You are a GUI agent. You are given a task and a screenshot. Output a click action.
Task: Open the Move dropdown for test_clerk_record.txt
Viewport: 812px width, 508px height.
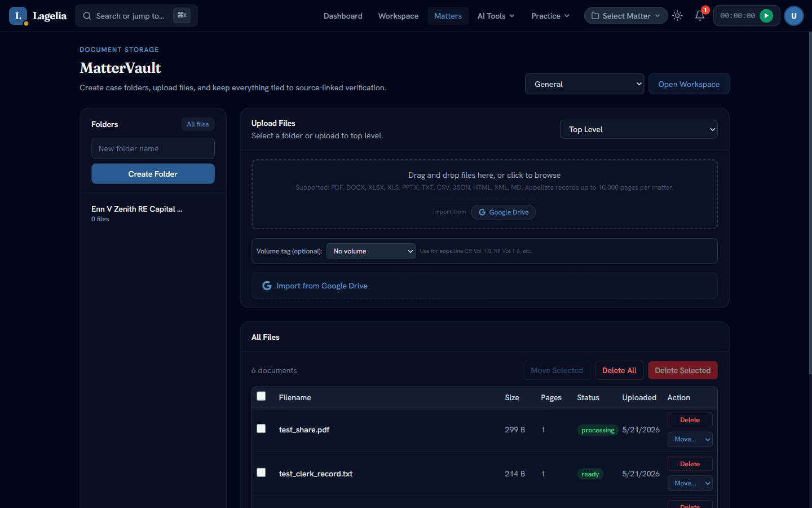coord(690,483)
